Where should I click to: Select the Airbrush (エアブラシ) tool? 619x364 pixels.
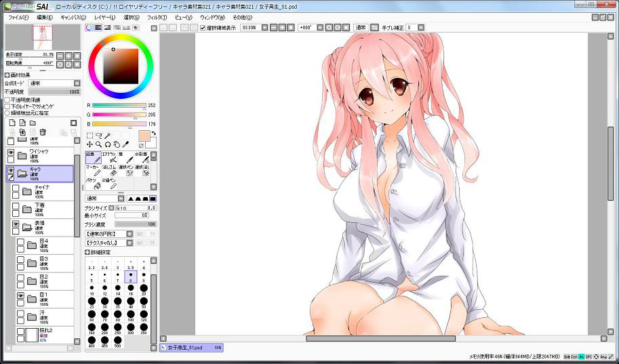pos(108,157)
